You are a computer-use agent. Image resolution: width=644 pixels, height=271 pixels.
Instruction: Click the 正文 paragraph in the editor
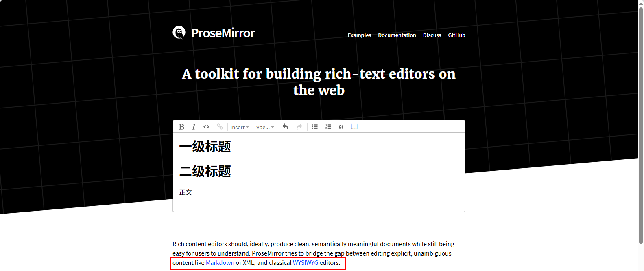[x=186, y=192]
